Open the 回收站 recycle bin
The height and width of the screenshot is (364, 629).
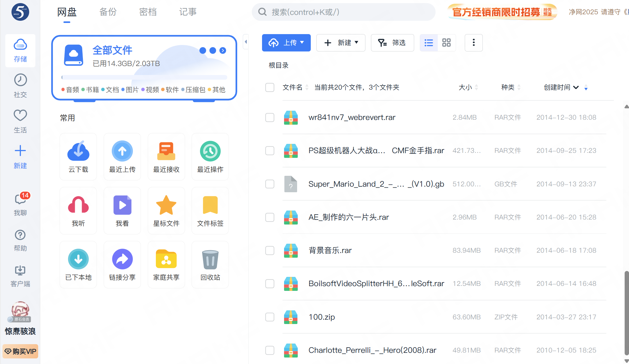click(x=210, y=264)
